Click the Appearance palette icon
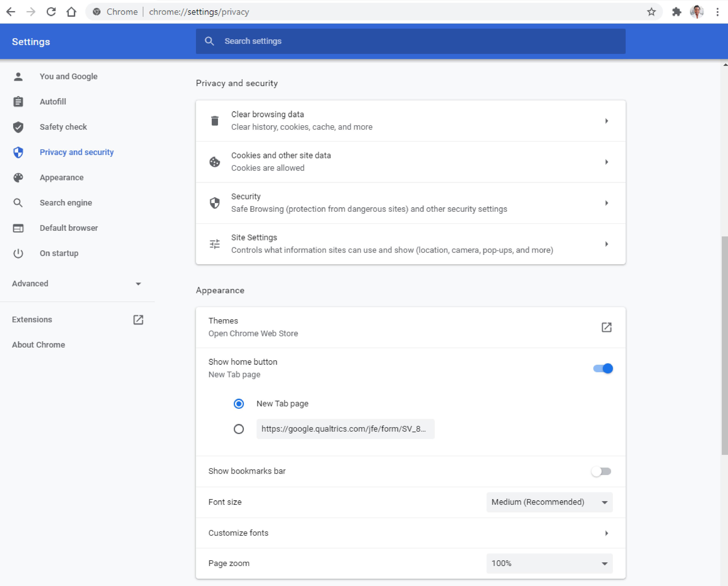This screenshot has height=586, width=728. (18, 178)
